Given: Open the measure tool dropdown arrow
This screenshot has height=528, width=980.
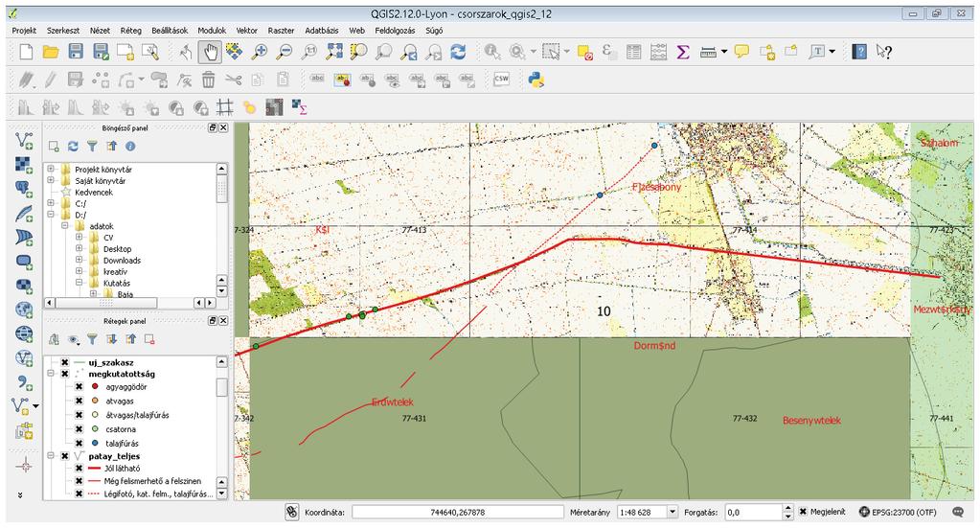Looking at the screenshot, I should [724, 52].
